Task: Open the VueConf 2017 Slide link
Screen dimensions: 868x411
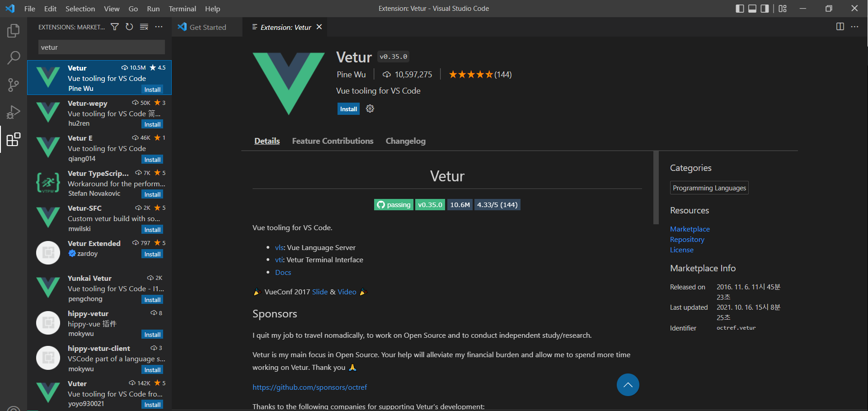Action: [319, 292]
